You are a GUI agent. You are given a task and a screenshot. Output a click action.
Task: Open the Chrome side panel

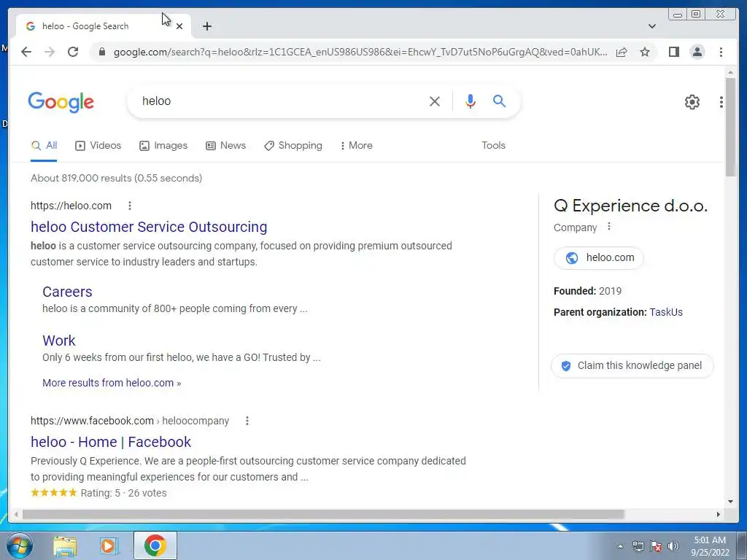[673, 52]
